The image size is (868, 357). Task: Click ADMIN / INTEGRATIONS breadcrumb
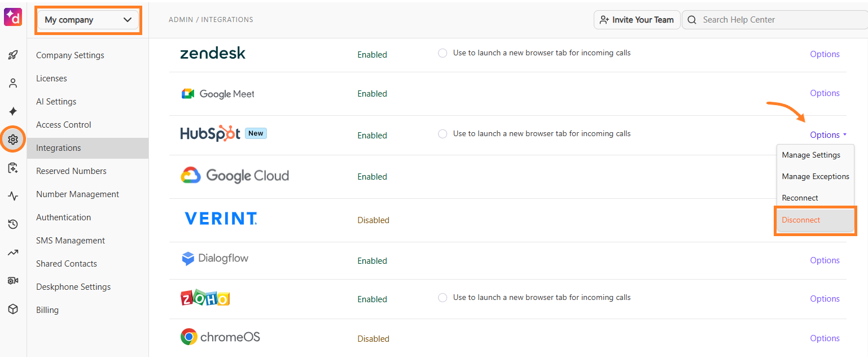pos(211,20)
